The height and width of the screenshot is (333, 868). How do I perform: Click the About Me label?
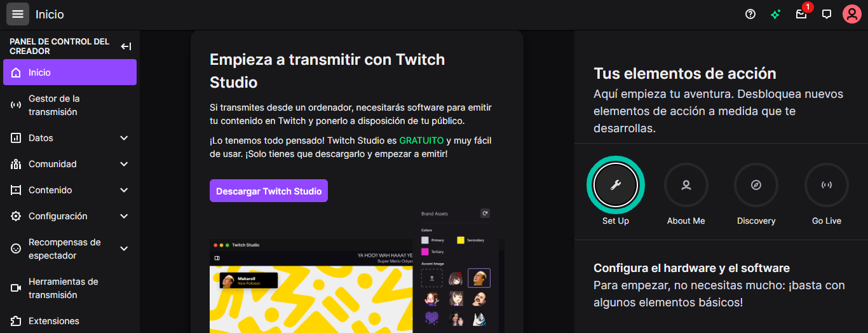coord(686,221)
